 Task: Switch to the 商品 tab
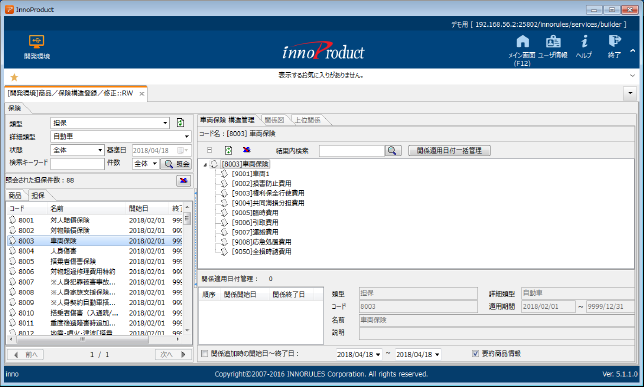pos(15,196)
